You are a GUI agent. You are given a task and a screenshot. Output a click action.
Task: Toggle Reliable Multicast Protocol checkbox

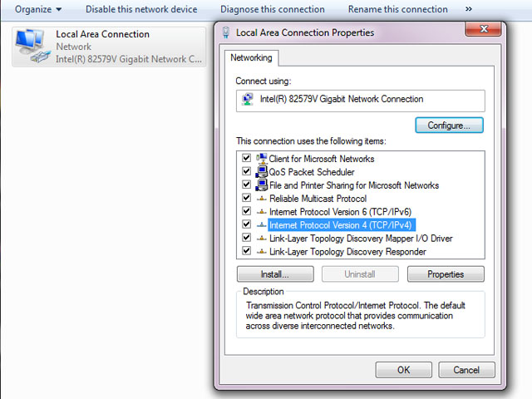[x=247, y=198]
